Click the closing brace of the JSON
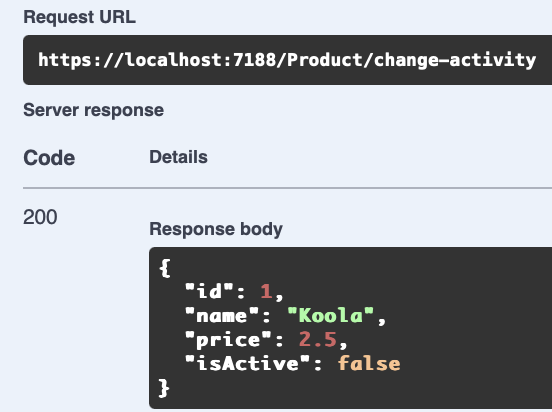This screenshot has height=412, width=552. click(164, 388)
